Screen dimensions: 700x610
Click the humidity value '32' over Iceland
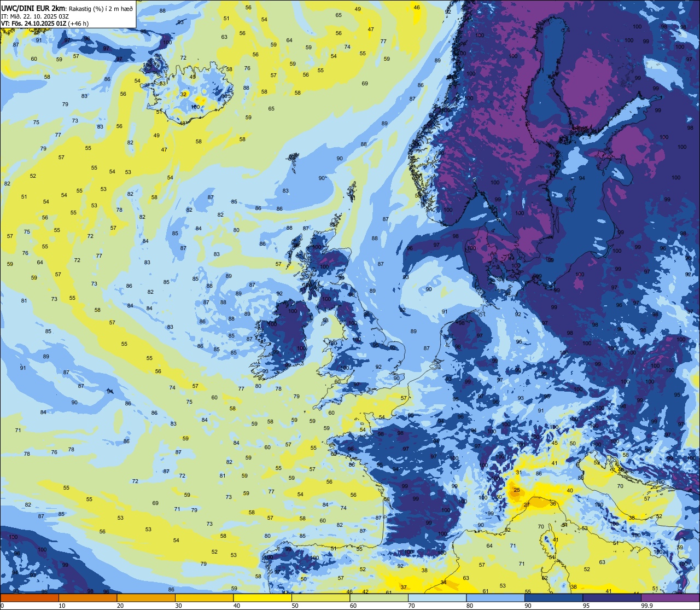[184, 94]
